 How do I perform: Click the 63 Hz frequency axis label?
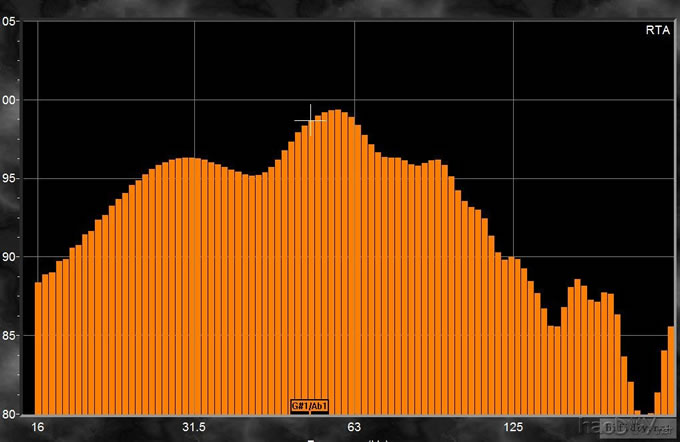point(353,428)
